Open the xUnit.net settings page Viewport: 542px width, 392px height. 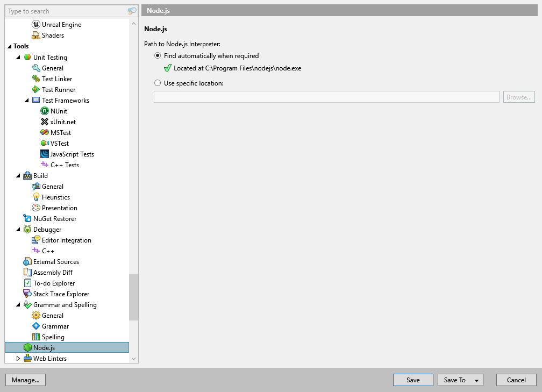[x=59, y=122]
